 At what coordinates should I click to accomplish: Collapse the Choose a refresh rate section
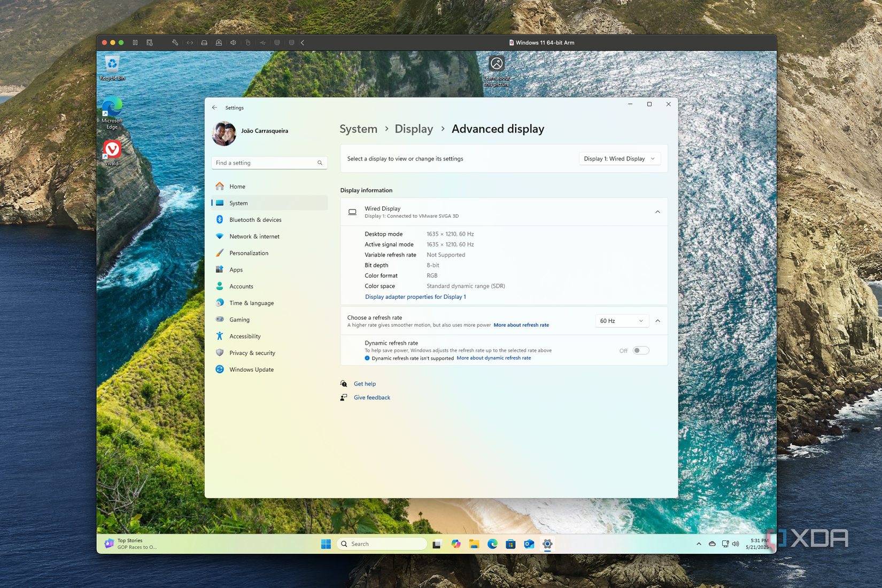pos(657,321)
